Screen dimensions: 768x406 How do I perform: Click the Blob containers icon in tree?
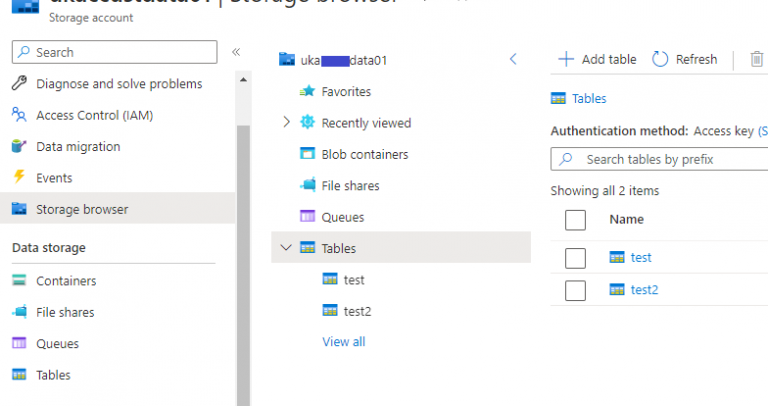pos(307,153)
